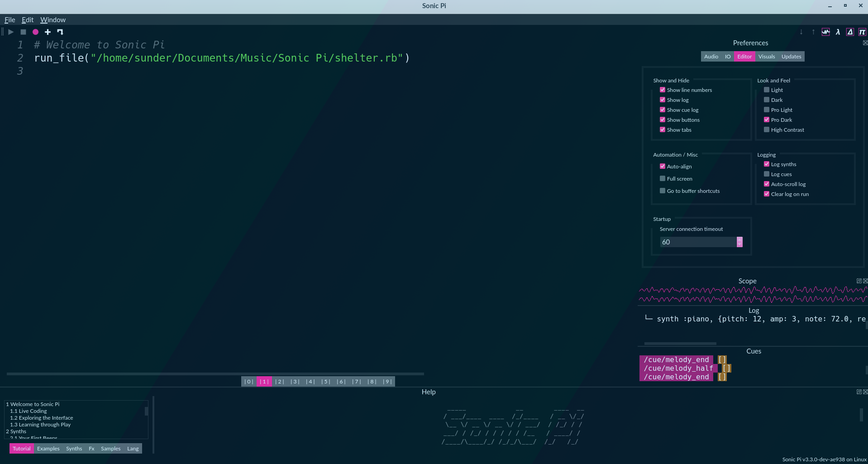Switch to the Examples help tab

[x=48, y=448]
